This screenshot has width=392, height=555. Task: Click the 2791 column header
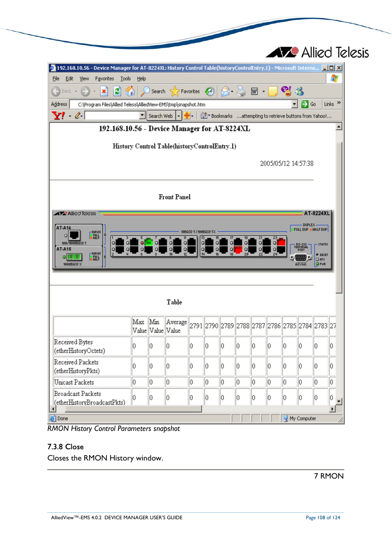(196, 326)
